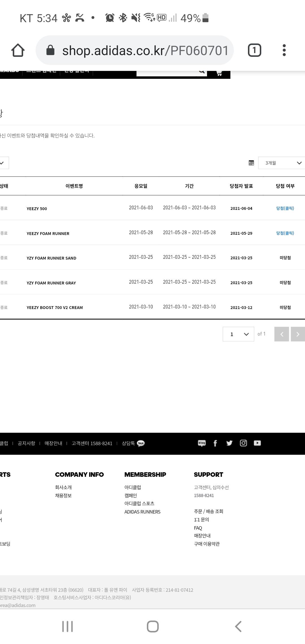
Task: Open the YouTube icon
Action: (257, 443)
